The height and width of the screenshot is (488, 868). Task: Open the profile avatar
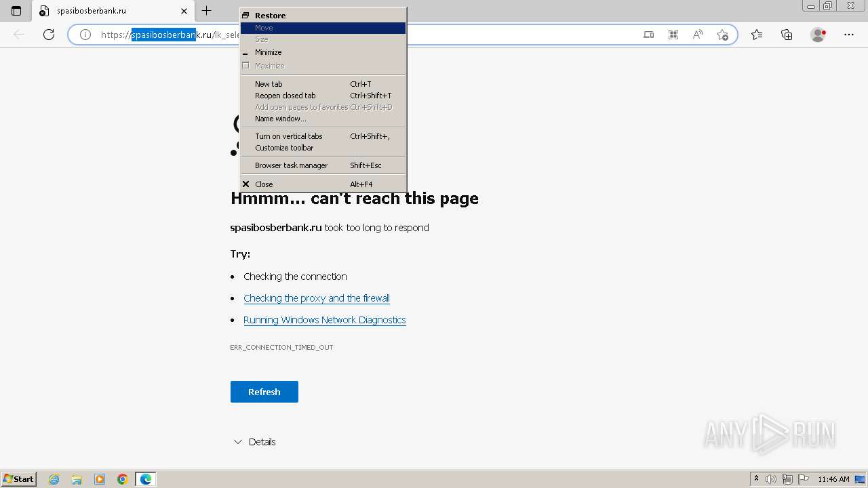coord(818,35)
